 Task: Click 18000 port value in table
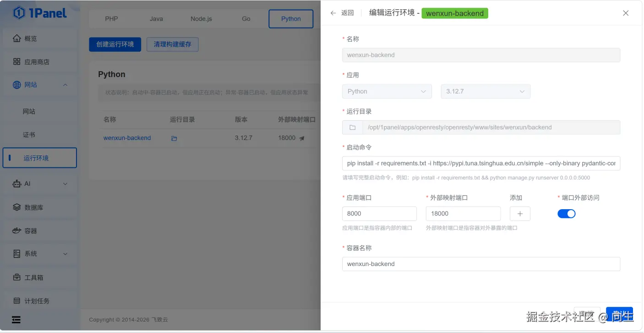(x=287, y=138)
